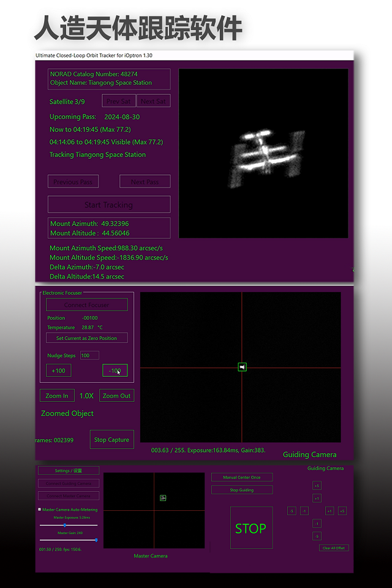
Task: Click Set Current as Zero Position
Action: tap(86, 338)
